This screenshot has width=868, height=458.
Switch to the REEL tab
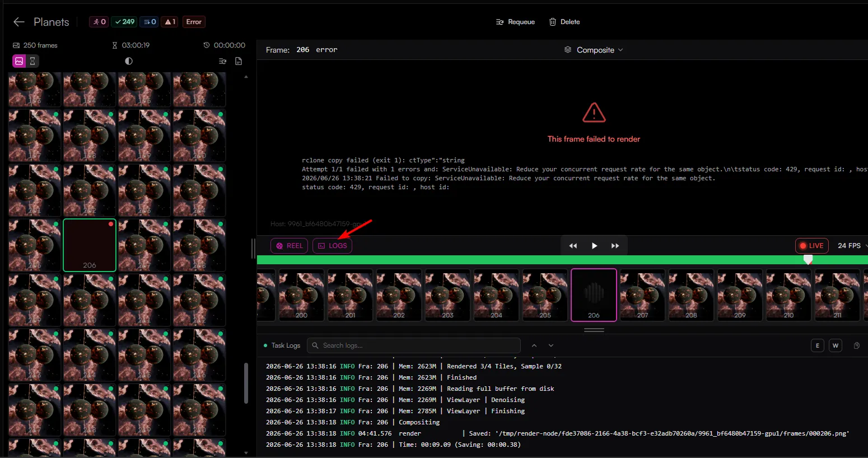[289, 246]
